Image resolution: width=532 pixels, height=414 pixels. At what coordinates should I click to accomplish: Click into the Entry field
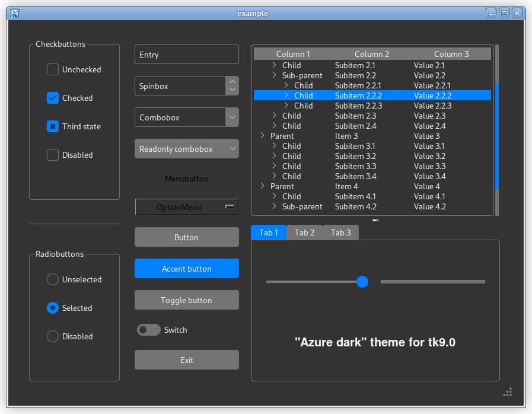pos(187,55)
